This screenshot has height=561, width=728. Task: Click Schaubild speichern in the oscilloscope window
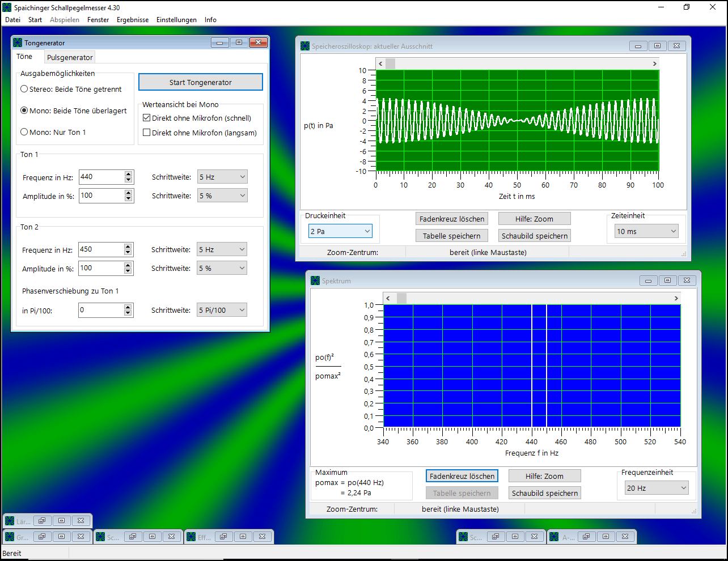click(x=534, y=236)
